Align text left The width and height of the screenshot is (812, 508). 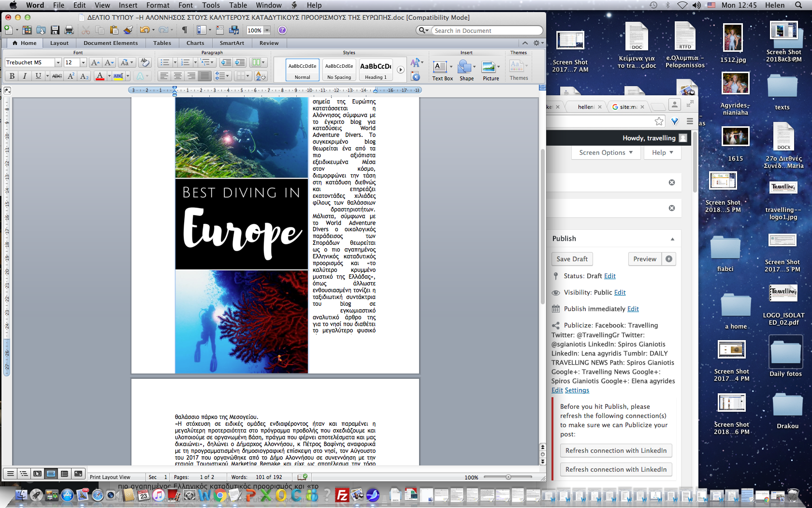[164, 76]
